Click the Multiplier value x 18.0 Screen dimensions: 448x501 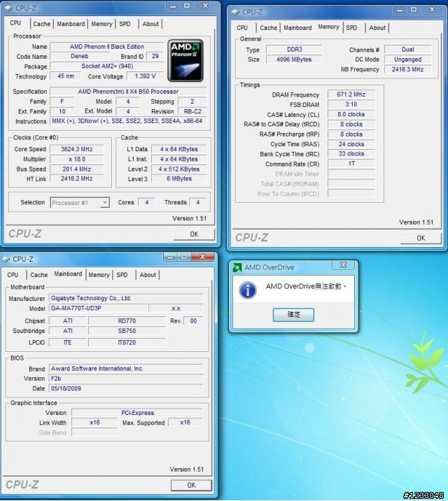77,159
